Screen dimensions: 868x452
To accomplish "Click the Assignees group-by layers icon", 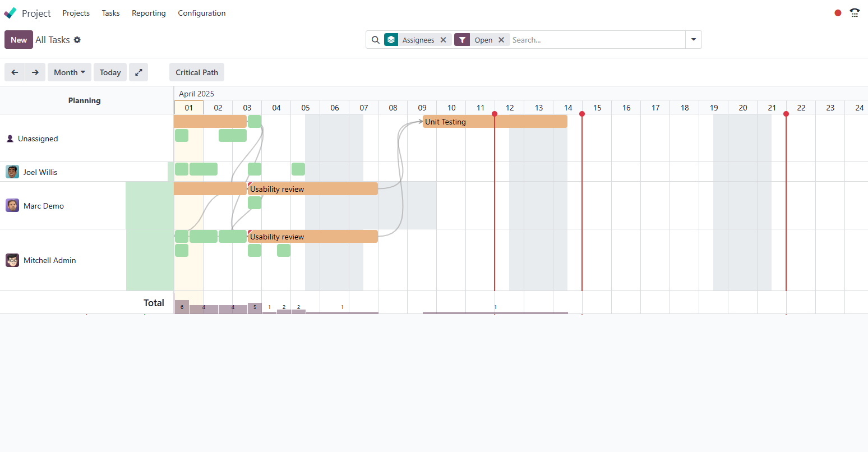I will coord(391,40).
